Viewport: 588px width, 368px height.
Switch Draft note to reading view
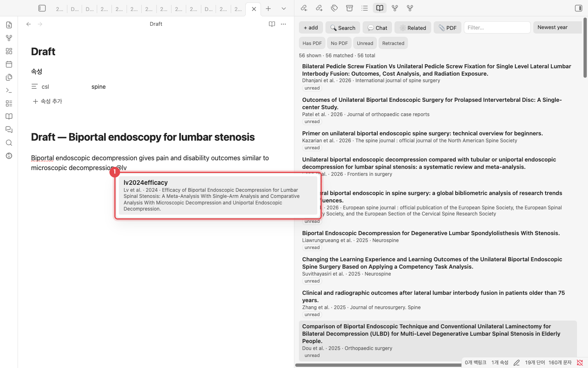(272, 24)
